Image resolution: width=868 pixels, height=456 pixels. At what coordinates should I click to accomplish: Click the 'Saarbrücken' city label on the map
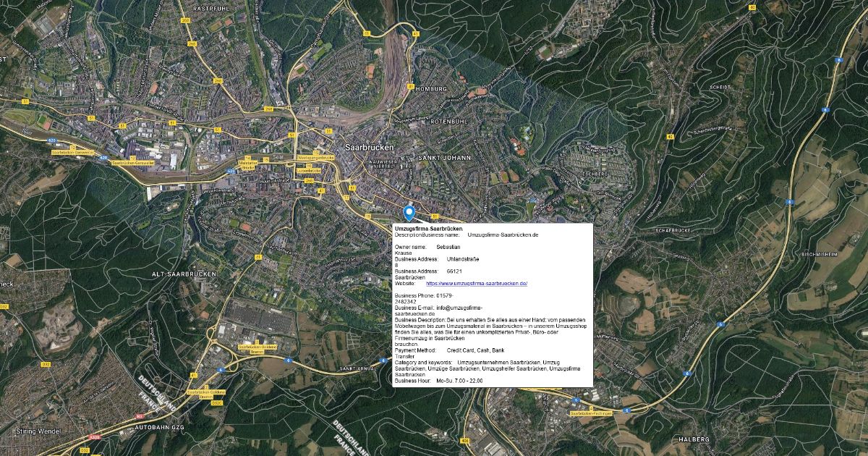[368, 146]
